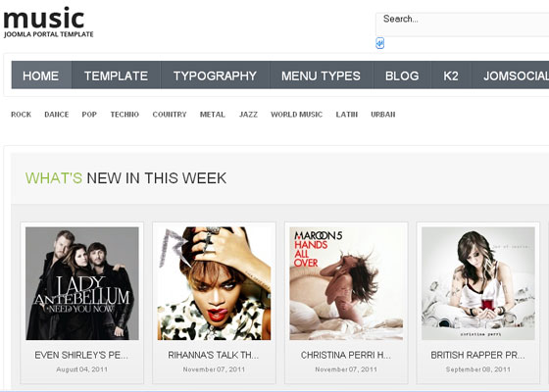Go to the BLOG menu item

coord(402,74)
